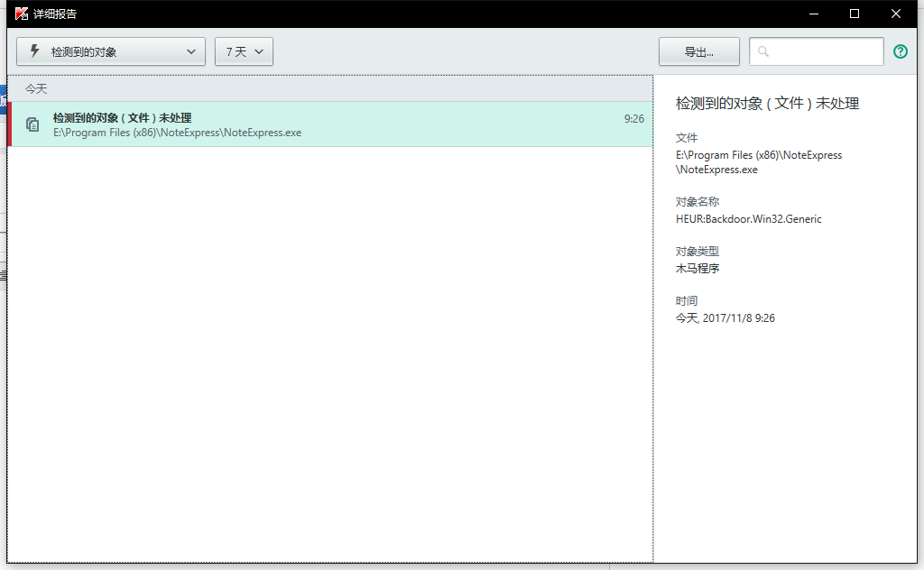
Task: Maximize the 详细报告 window
Action: pyautogui.click(x=855, y=14)
